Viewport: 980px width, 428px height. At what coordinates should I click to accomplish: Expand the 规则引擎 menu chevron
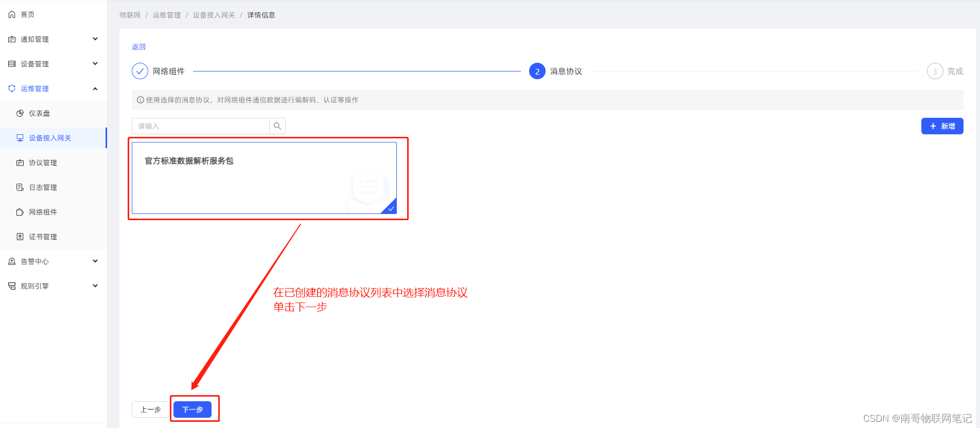(95, 286)
